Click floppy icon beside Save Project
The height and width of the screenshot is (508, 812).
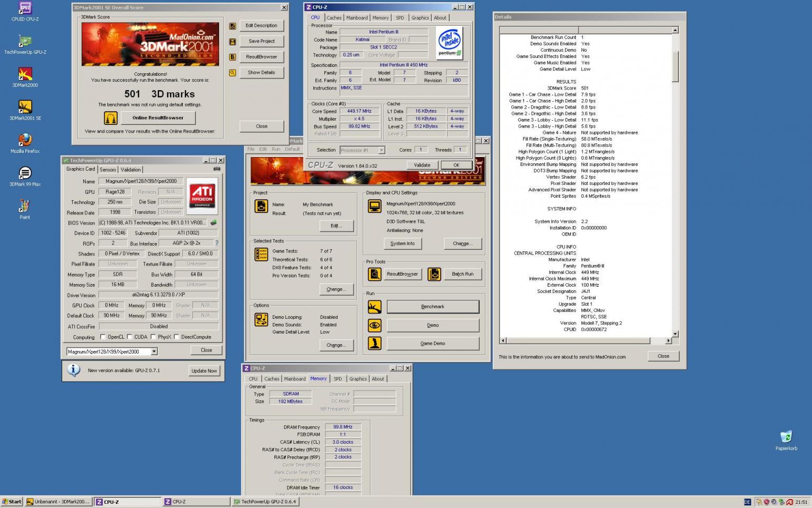[x=232, y=42]
